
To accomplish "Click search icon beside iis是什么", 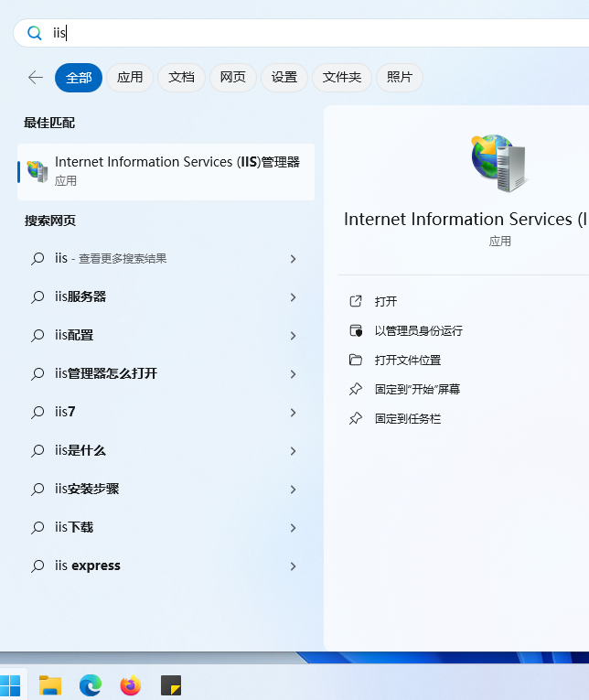I will click(37, 450).
